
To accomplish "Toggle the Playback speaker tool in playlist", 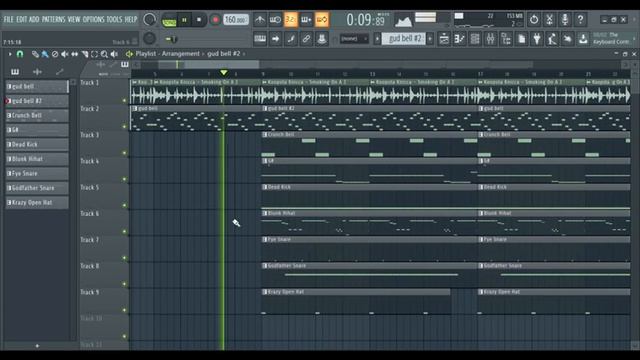I will pyautogui.click(x=114, y=54).
